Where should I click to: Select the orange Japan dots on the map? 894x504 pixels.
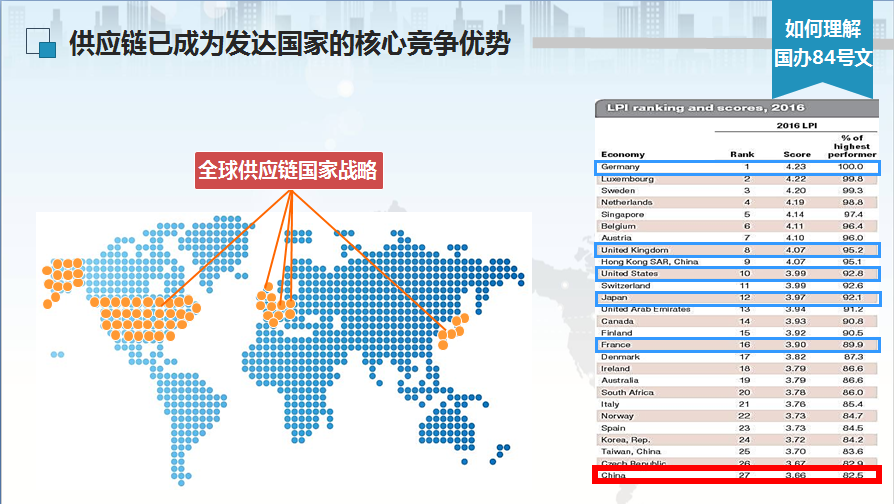coord(452,328)
